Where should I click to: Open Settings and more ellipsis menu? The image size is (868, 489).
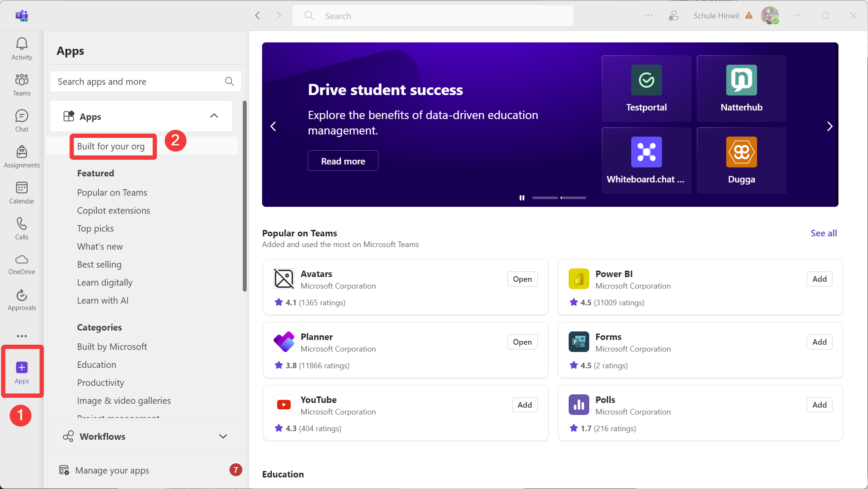tap(648, 16)
